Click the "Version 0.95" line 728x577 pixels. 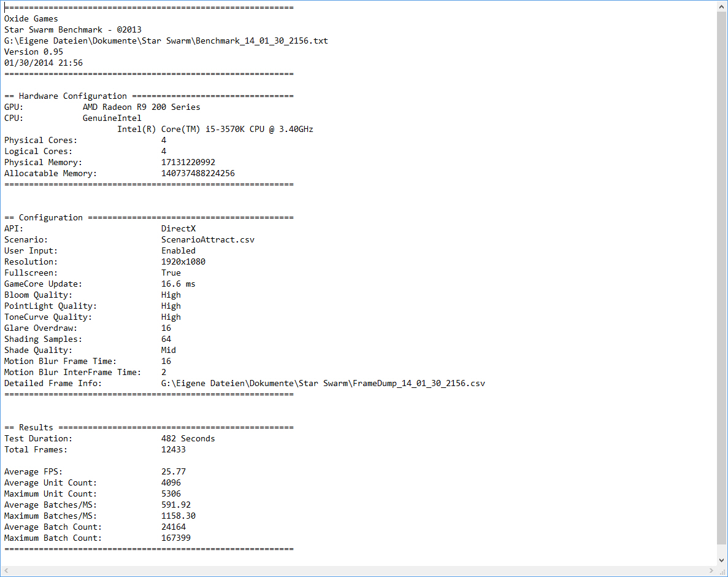click(x=34, y=52)
